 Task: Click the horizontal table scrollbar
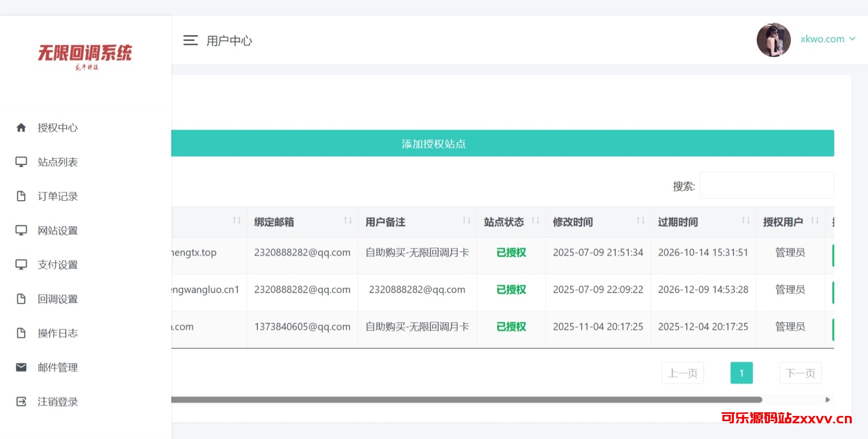[466, 400]
